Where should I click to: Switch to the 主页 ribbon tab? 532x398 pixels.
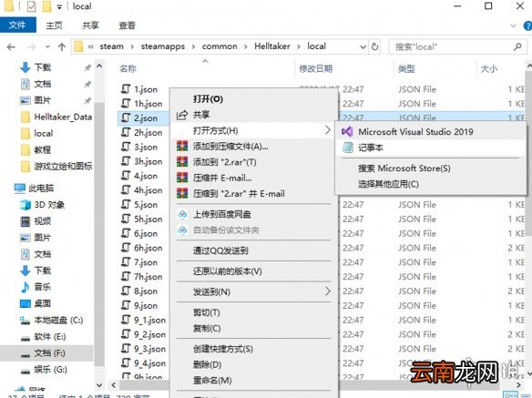point(55,26)
